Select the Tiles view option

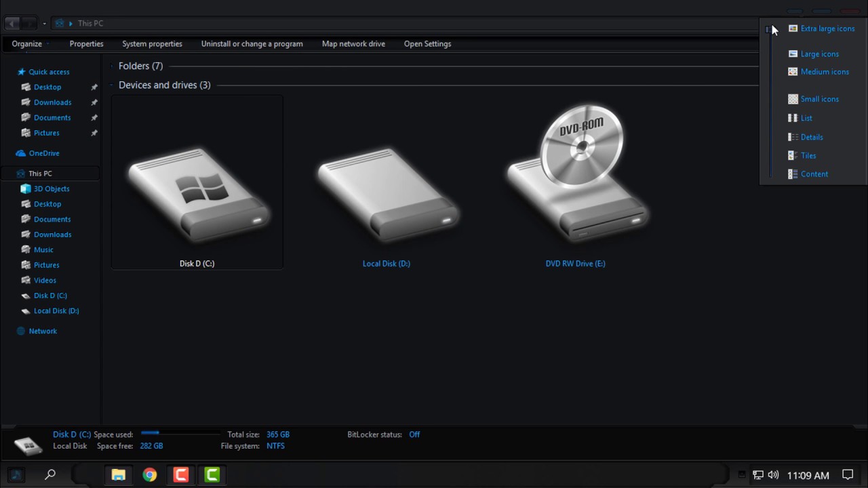coord(808,155)
